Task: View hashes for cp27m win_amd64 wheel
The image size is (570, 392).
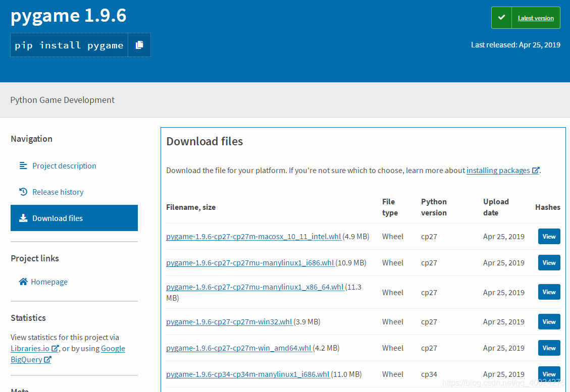Action: (x=549, y=348)
